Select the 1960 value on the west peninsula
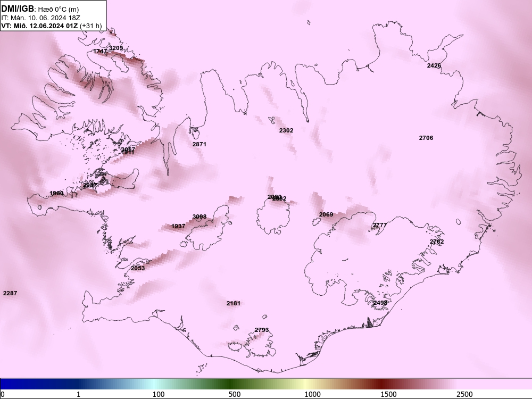This screenshot has height=399, width=532. [x=56, y=193]
